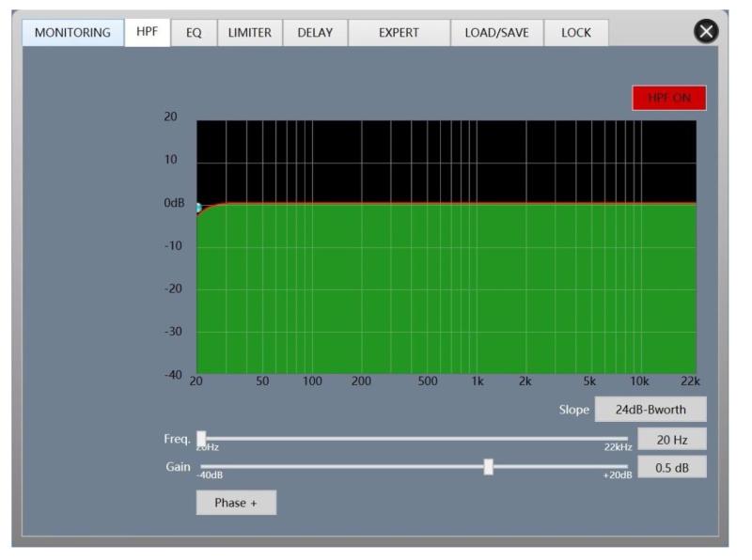This screenshot has width=752, height=560.
Task: Switch to the EXPERT tab
Action: pos(399,32)
